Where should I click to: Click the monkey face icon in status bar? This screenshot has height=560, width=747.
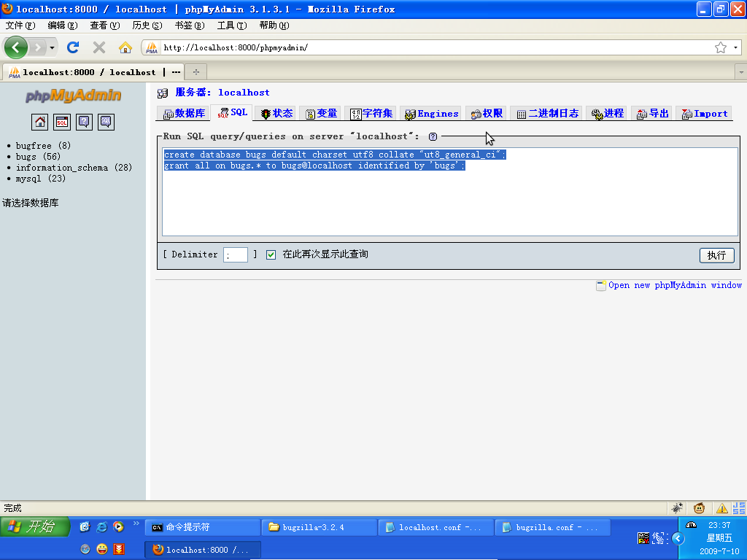[699, 508]
